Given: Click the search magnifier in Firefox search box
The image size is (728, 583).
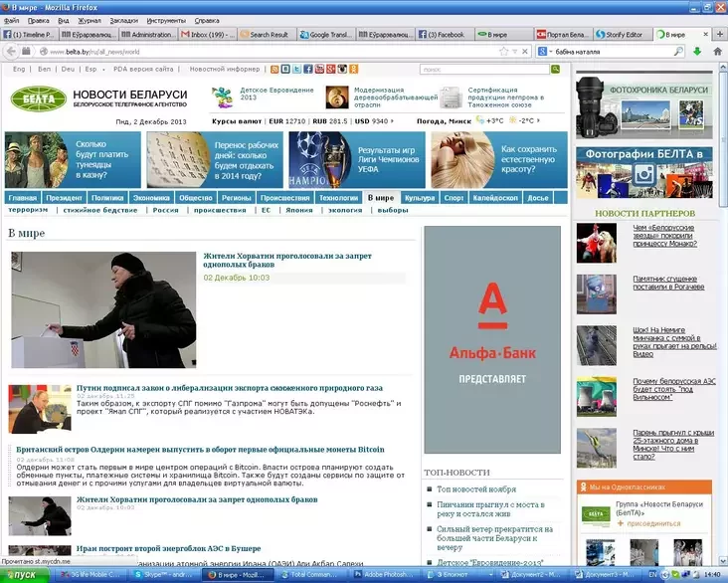Looking at the screenshot, I should [678, 52].
